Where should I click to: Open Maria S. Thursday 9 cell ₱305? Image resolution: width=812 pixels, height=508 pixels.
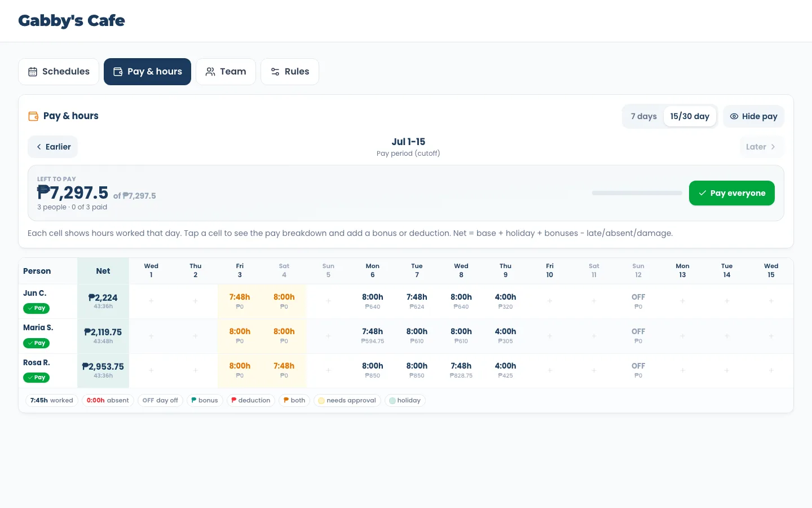[505, 336]
